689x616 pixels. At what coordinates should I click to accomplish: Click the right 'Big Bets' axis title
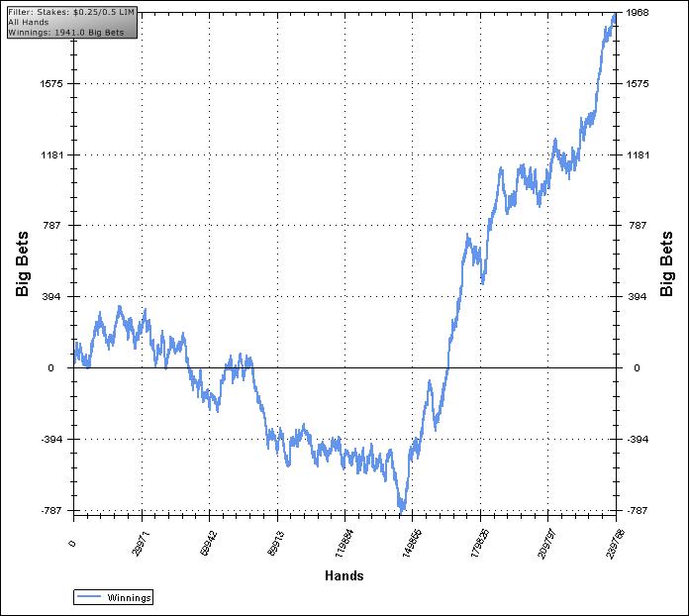[x=666, y=264]
